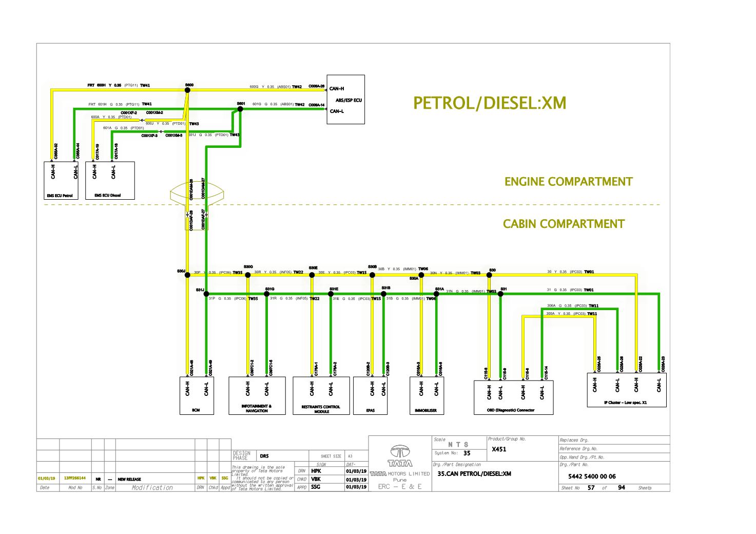Click the drawing title 35.CAN PETROL/DIESEL:XM
The width and height of the screenshot is (756, 534).
[x=474, y=473]
